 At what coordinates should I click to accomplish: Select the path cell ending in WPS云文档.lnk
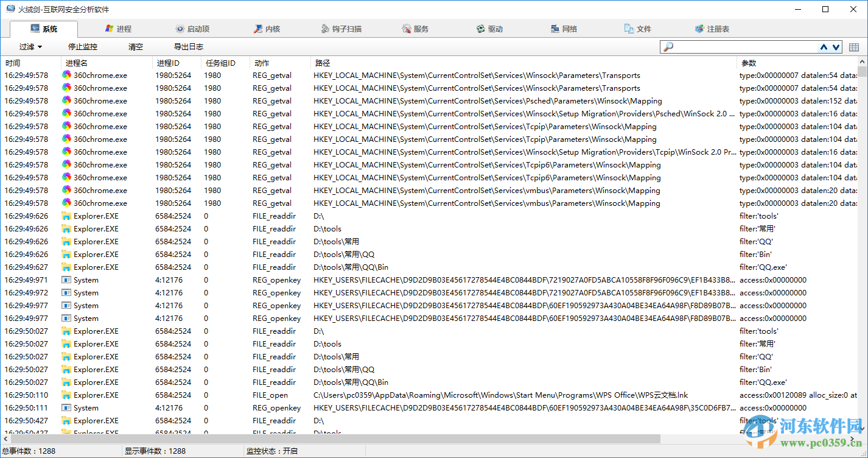click(x=501, y=395)
